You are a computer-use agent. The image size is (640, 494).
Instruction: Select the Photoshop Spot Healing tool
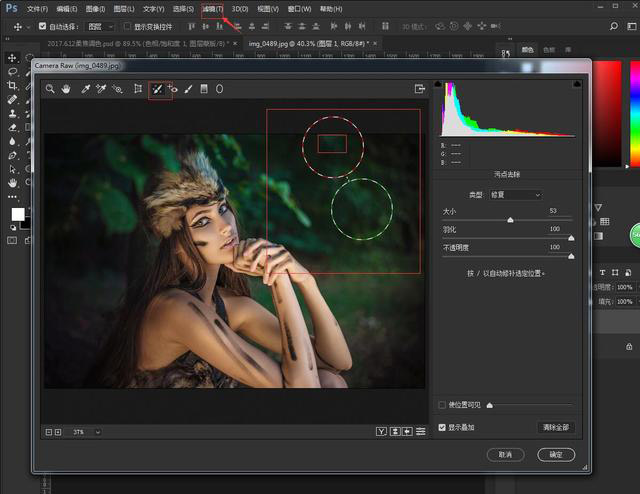(x=12, y=99)
